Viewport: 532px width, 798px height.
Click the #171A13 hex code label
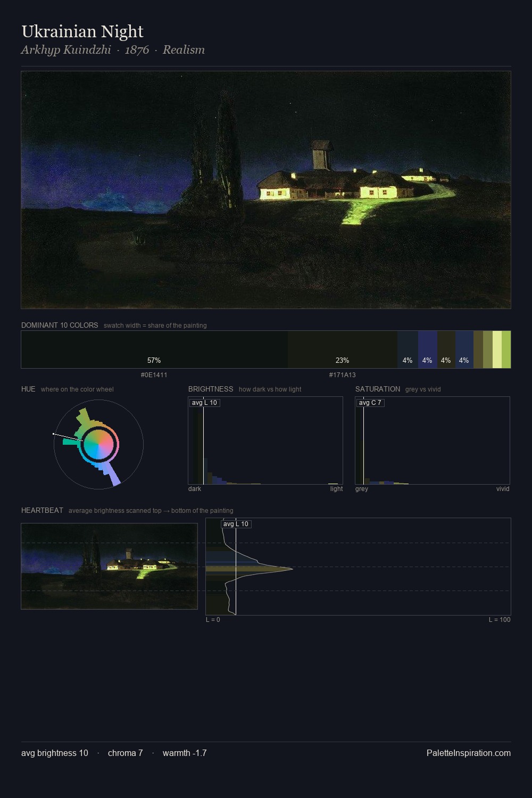(x=343, y=375)
